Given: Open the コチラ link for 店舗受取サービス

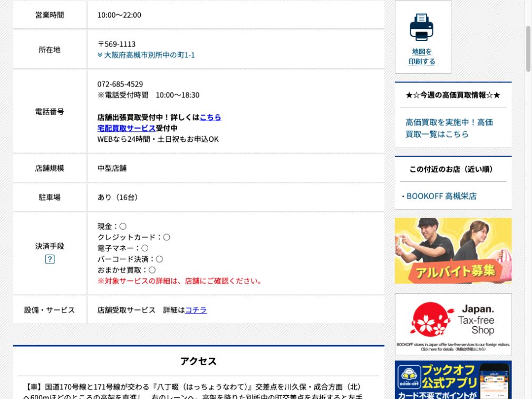Looking at the screenshot, I should (196, 310).
